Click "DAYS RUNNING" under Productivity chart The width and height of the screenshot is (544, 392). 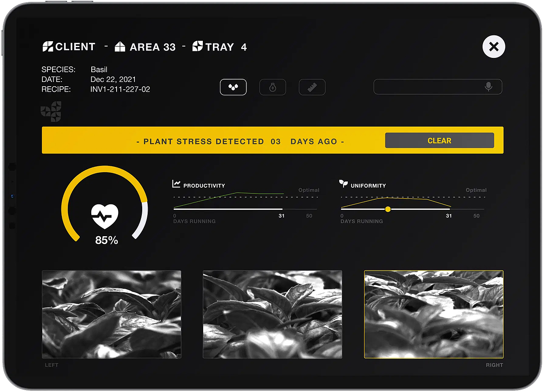pyautogui.click(x=194, y=221)
